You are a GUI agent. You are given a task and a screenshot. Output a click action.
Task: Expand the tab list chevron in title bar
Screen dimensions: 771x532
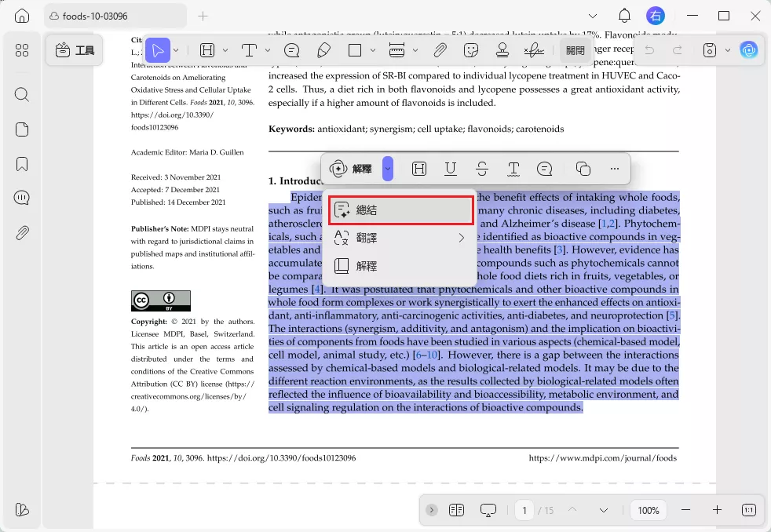tap(593, 16)
